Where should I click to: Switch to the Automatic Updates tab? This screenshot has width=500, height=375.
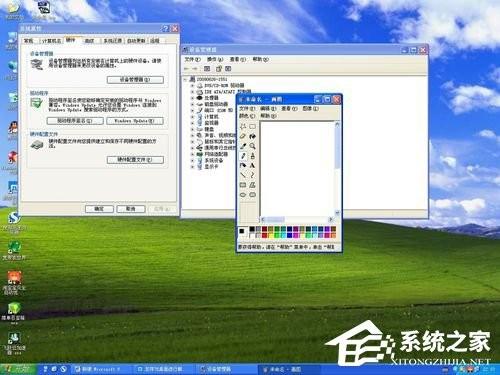(136, 41)
